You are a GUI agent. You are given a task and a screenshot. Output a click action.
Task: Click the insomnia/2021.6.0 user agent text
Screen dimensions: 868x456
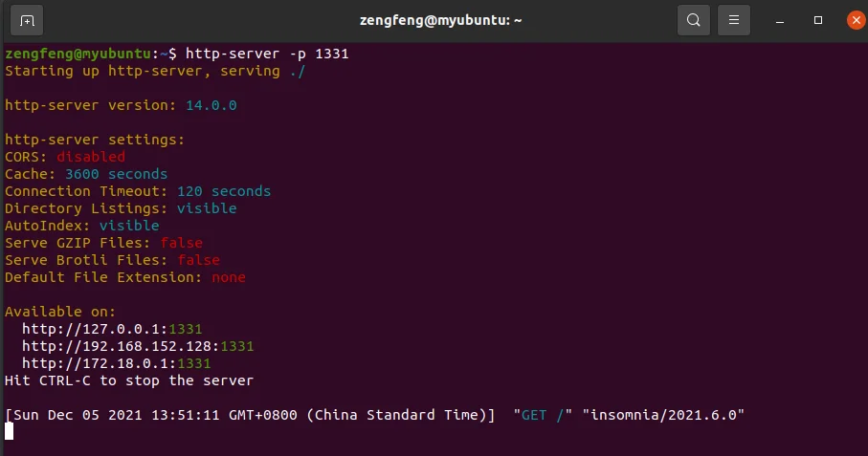[x=663, y=415]
